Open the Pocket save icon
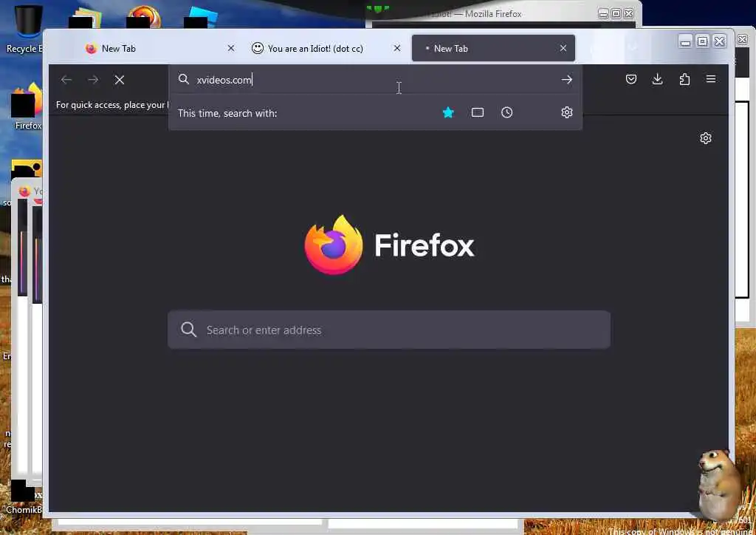756x535 pixels. [x=630, y=79]
